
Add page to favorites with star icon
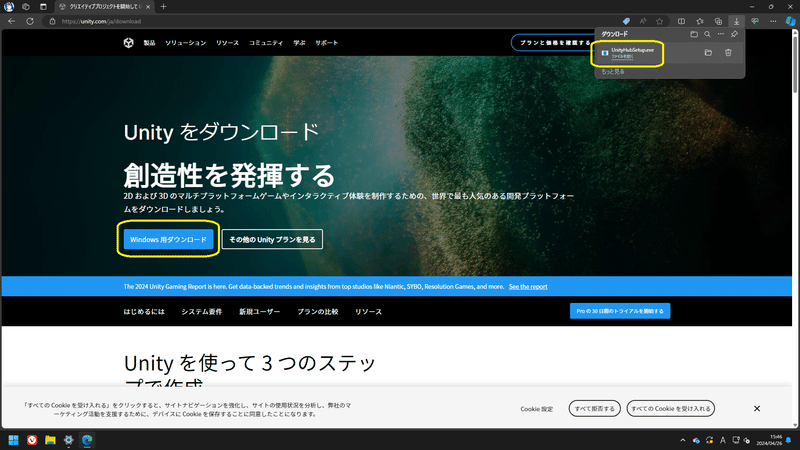(660, 21)
